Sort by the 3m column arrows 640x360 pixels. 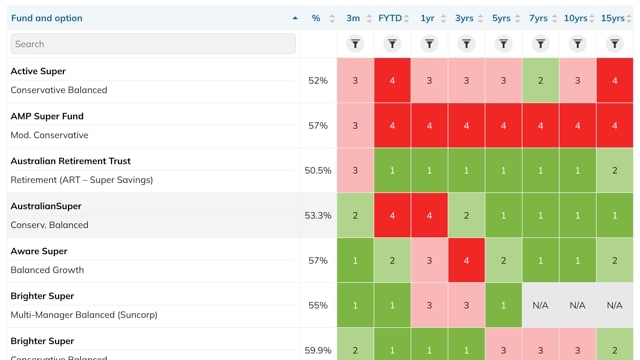[369, 18]
